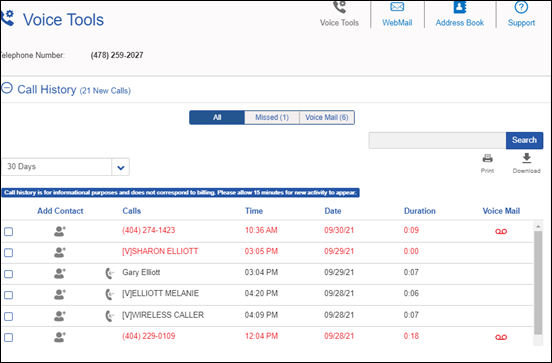The height and width of the screenshot is (363, 552).
Task: Add Gary Elliott as a contact
Action: click(60, 274)
